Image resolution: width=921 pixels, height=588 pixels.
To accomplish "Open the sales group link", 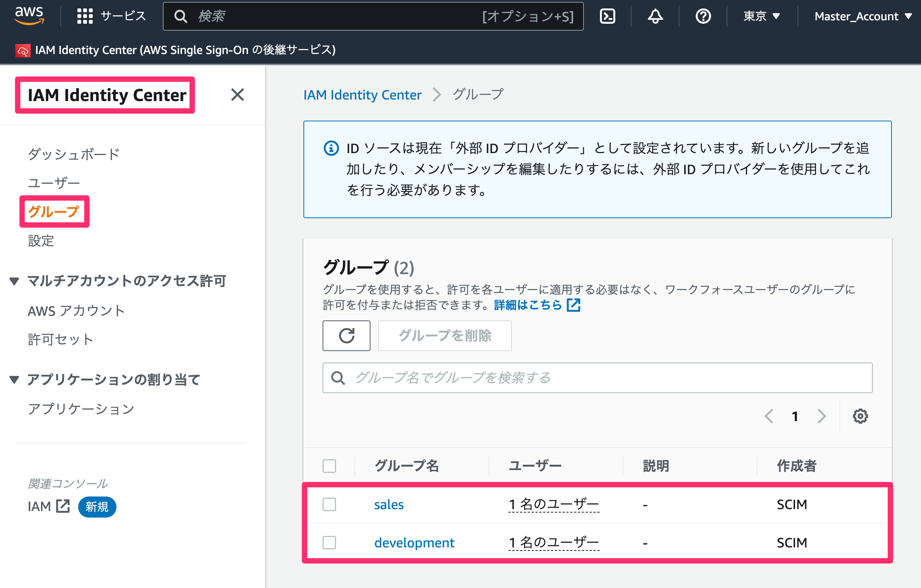I will click(x=389, y=505).
